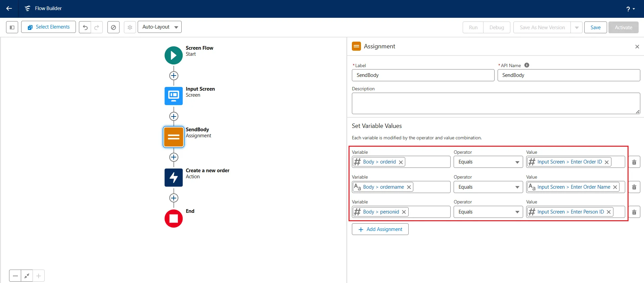Click the Add Assignment button
Screen dimensions: 644x283
coord(380,229)
